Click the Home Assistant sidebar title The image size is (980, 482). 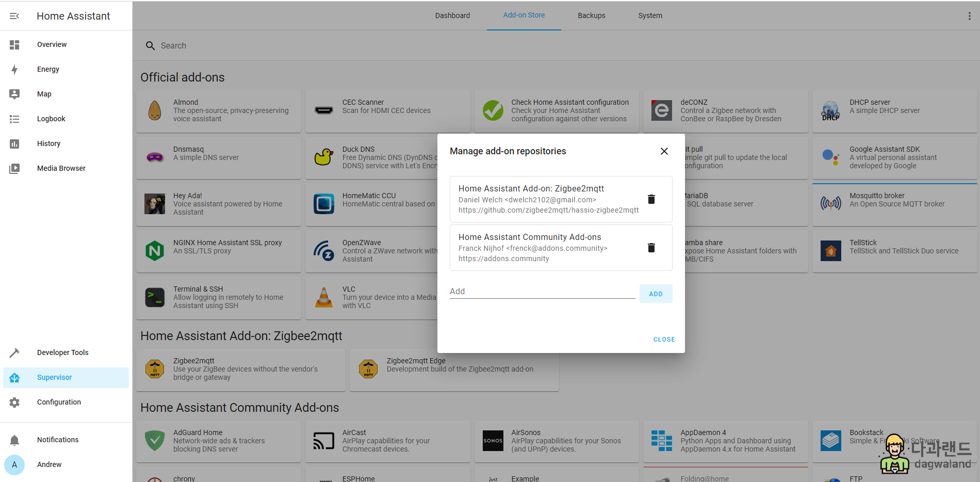(73, 16)
